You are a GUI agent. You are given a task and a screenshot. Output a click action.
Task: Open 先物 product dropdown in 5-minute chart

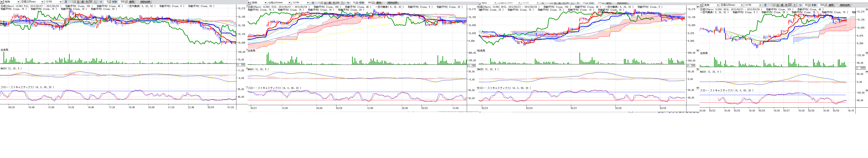click(x=19, y=2)
